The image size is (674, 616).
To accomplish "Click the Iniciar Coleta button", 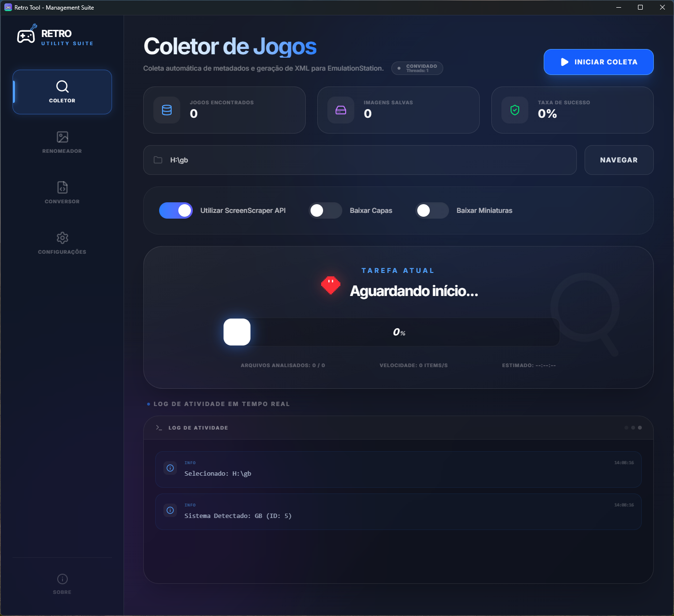I will coord(599,62).
